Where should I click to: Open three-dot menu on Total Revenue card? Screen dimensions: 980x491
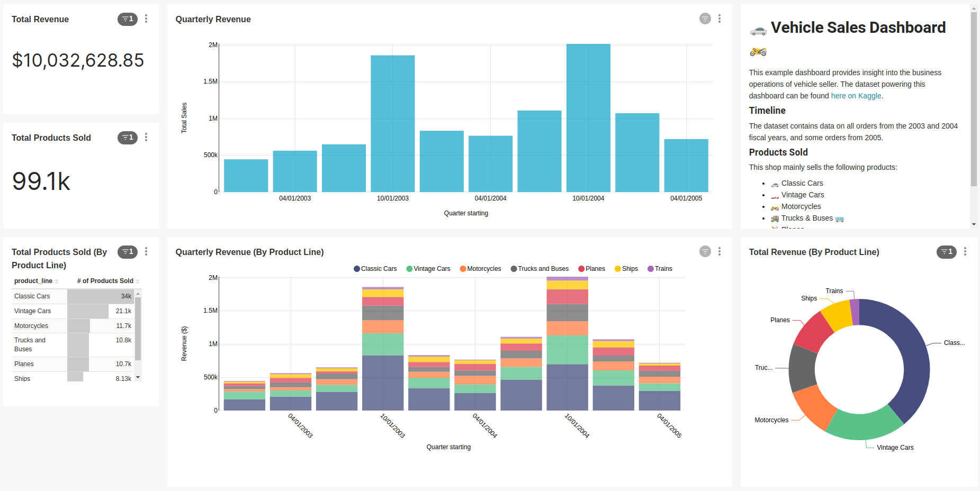coord(146,19)
